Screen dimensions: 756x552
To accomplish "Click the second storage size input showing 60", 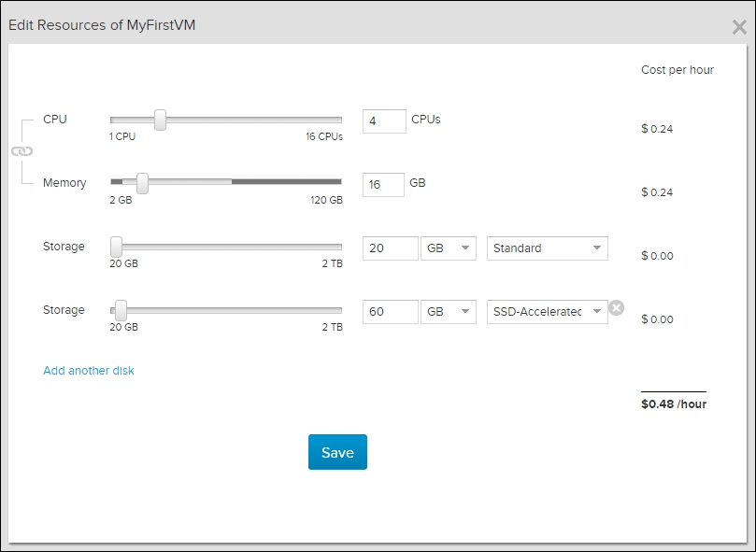I will point(390,311).
